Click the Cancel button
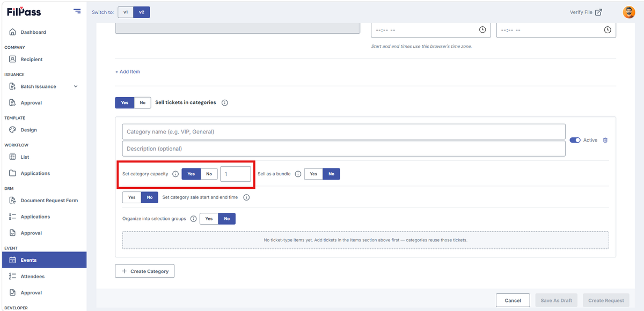 coord(513,300)
